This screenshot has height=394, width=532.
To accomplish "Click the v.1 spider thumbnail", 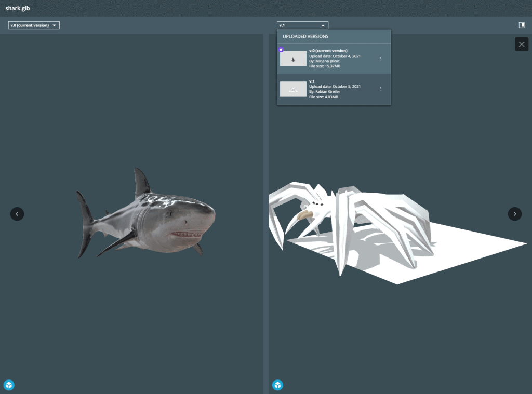I will [293, 89].
